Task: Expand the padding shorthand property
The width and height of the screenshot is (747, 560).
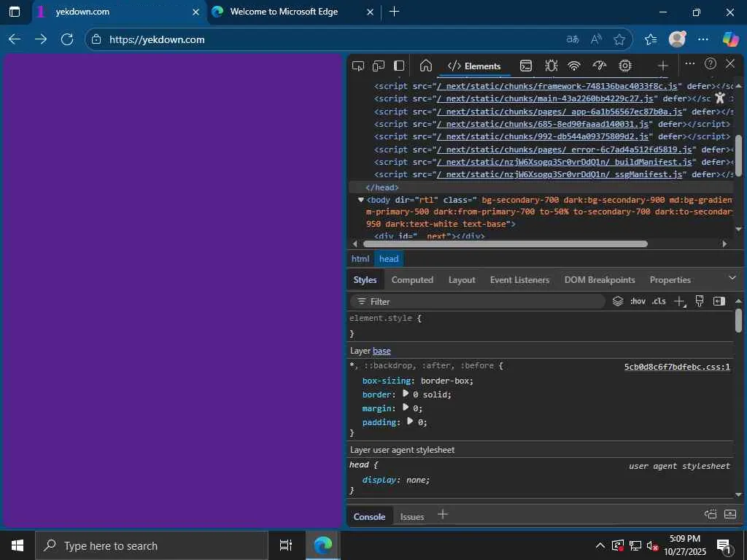Action: point(410,421)
